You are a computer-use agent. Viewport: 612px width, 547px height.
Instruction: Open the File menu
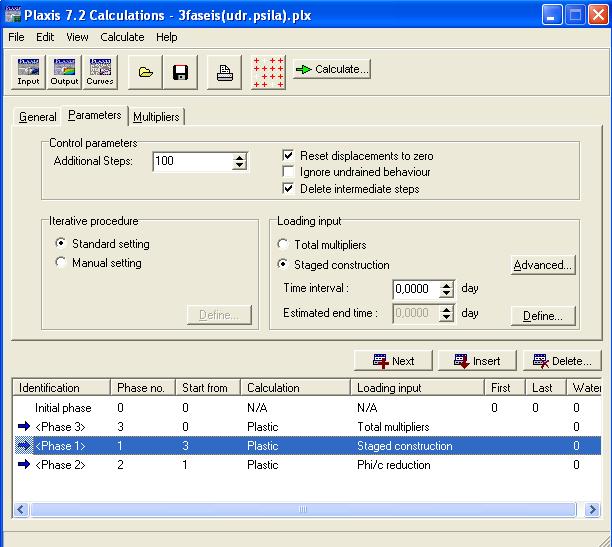tap(16, 37)
